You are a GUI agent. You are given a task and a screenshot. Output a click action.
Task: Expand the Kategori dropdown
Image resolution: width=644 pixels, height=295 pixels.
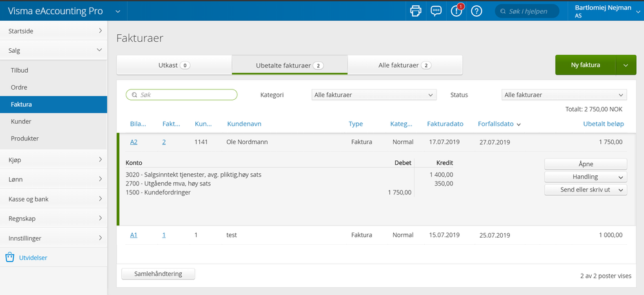(x=373, y=95)
